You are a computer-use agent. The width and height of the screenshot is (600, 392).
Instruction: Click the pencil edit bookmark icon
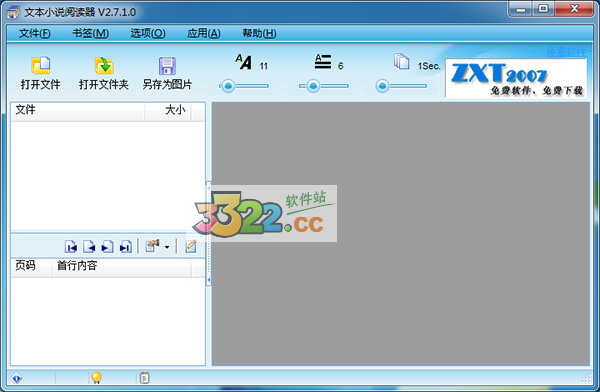(191, 247)
